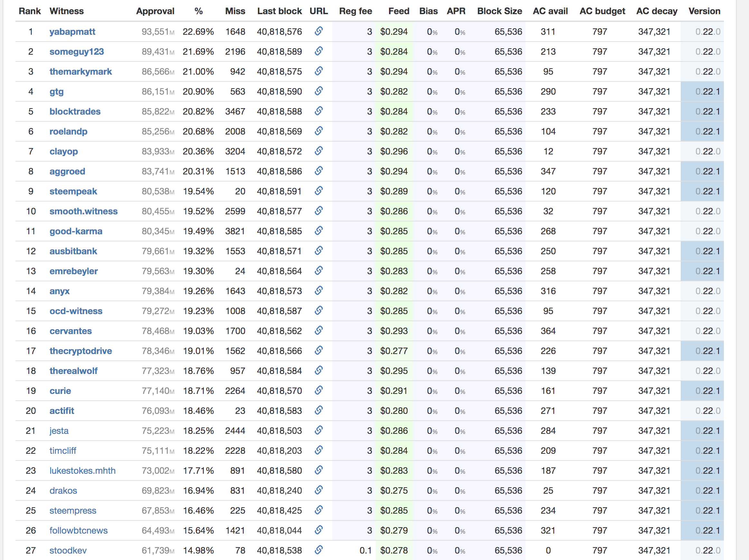Open good-karma's URL link icon
This screenshot has height=560, width=749.
click(318, 231)
